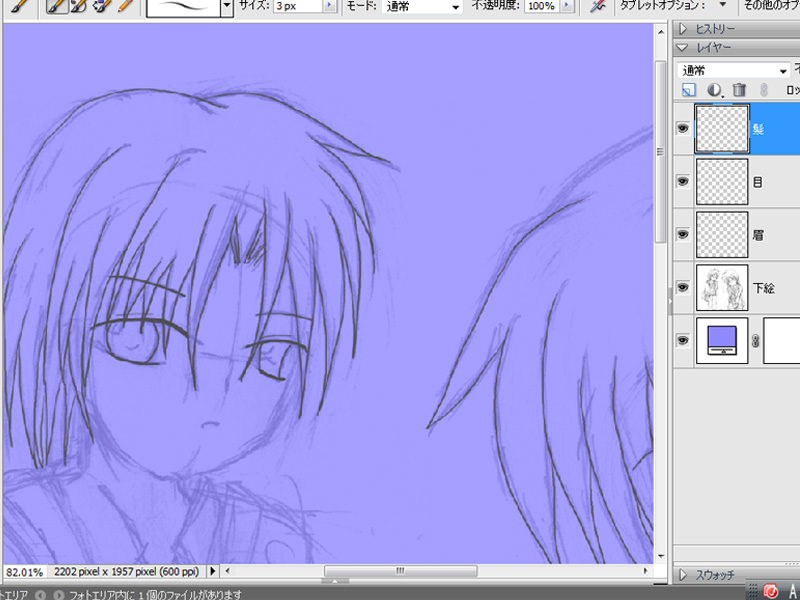Image resolution: width=800 pixels, height=600 pixels.
Task: Create a new layer with the new layer icon
Action: pos(688,90)
